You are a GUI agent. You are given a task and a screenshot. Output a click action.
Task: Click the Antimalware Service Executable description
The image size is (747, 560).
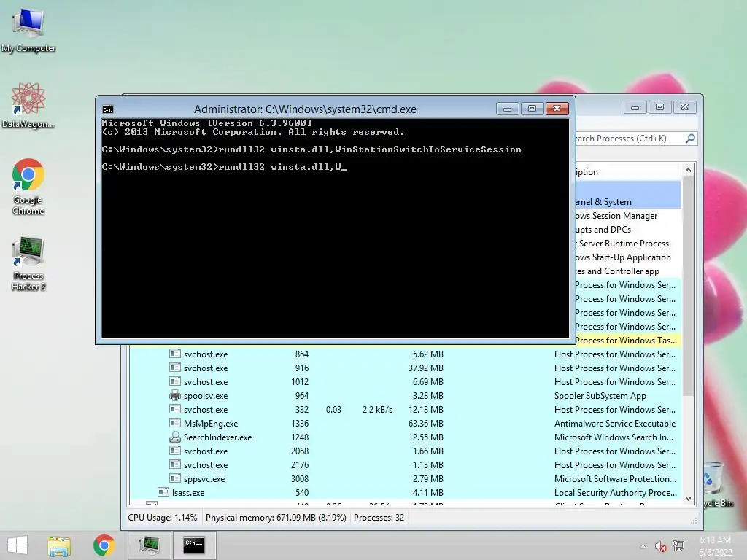pos(615,424)
